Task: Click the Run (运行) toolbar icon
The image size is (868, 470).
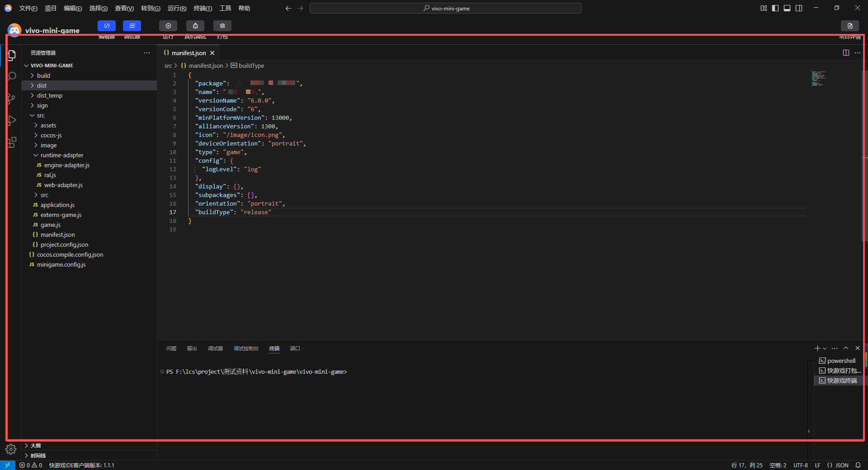Action: click(x=168, y=26)
